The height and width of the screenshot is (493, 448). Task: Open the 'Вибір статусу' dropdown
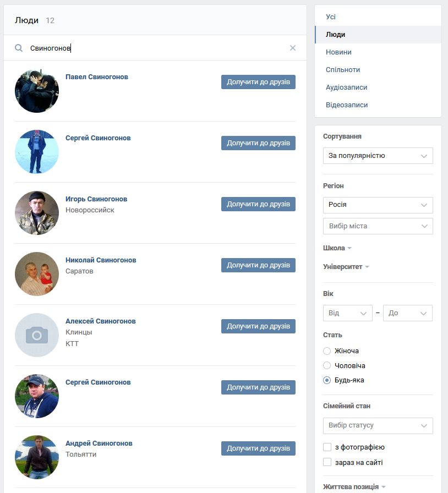coord(378,425)
